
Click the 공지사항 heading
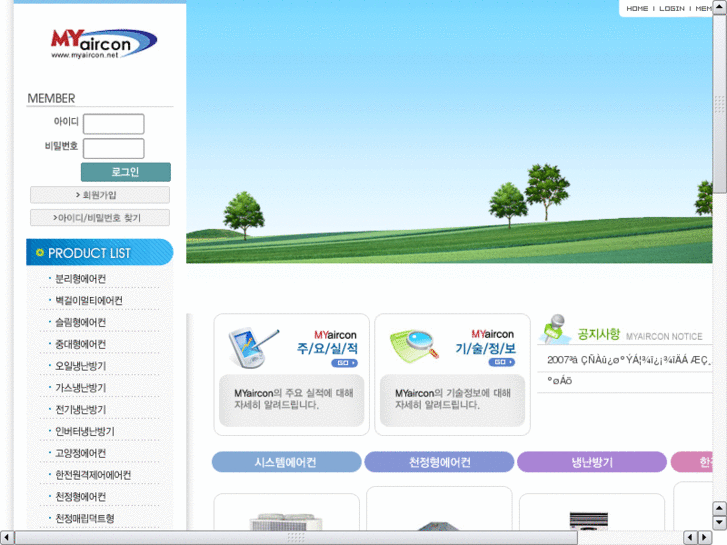coord(599,334)
